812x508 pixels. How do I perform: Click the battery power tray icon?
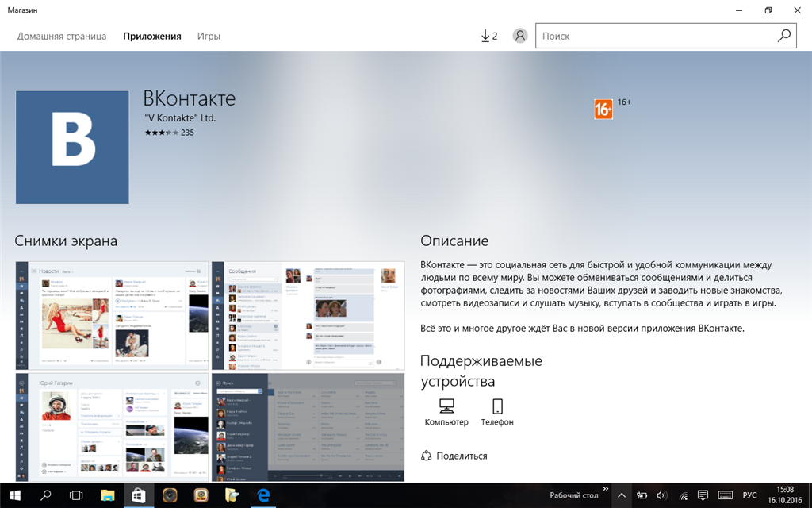[642, 495]
